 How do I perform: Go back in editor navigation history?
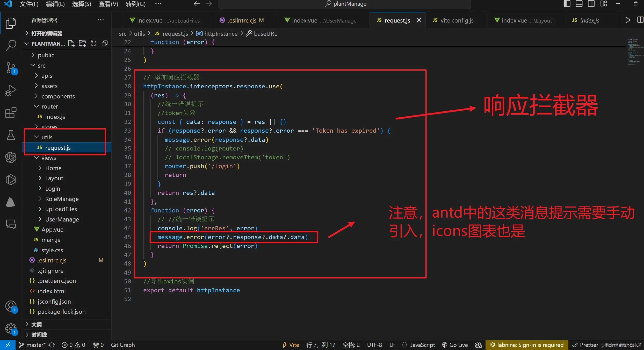(x=197, y=4)
